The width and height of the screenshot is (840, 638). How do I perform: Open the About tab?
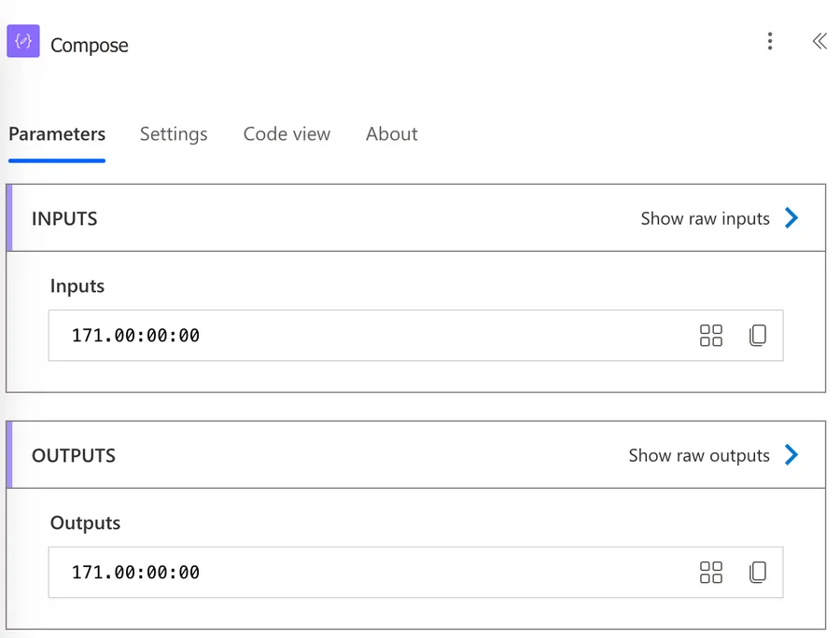click(391, 134)
